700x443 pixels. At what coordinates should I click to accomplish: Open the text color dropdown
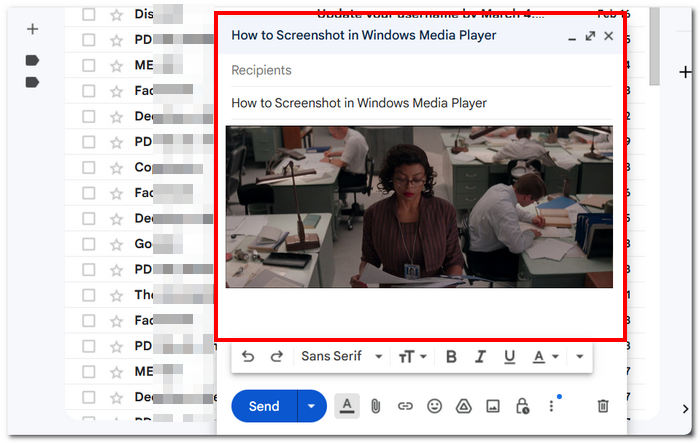546,356
